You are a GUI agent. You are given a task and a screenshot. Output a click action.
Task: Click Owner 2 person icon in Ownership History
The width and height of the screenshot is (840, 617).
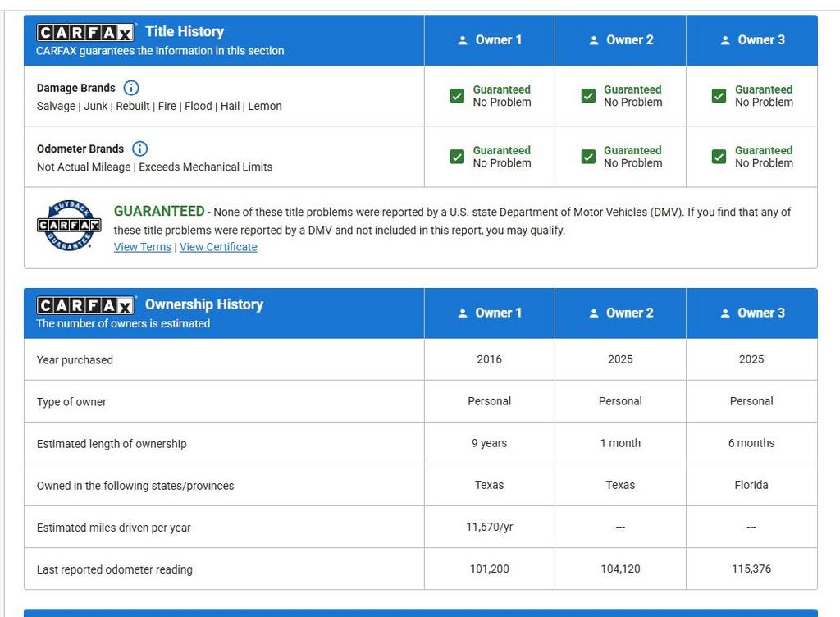(x=594, y=313)
